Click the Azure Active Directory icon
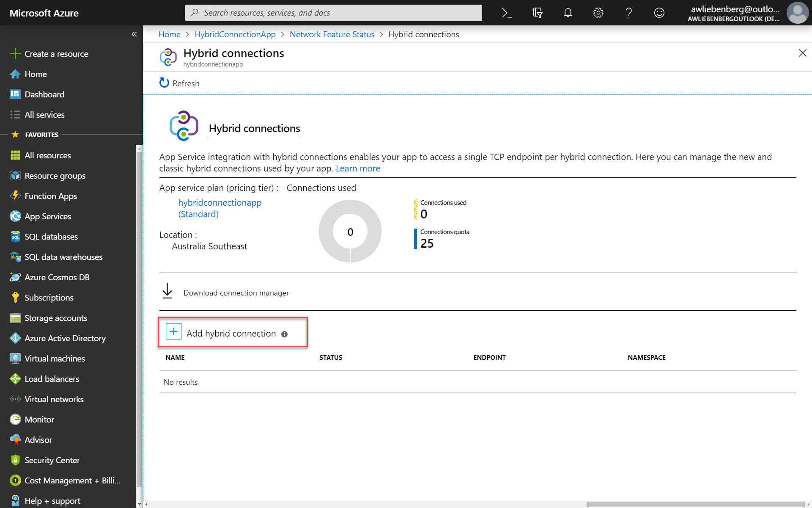The width and height of the screenshot is (812, 508). pyautogui.click(x=15, y=338)
